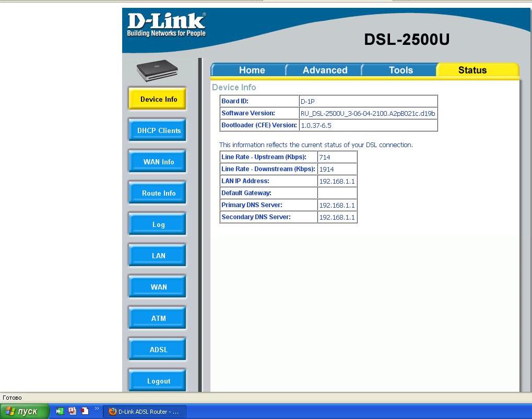Click the LAN IP Address label
The height and width of the screenshot is (419, 532).
click(x=245, y=181)
